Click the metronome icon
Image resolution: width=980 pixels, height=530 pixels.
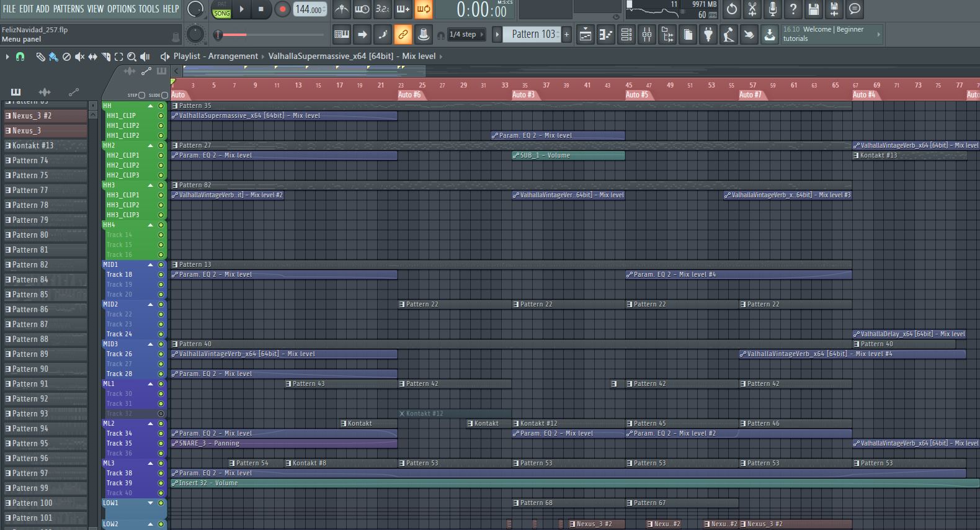(x=342, y=9)
